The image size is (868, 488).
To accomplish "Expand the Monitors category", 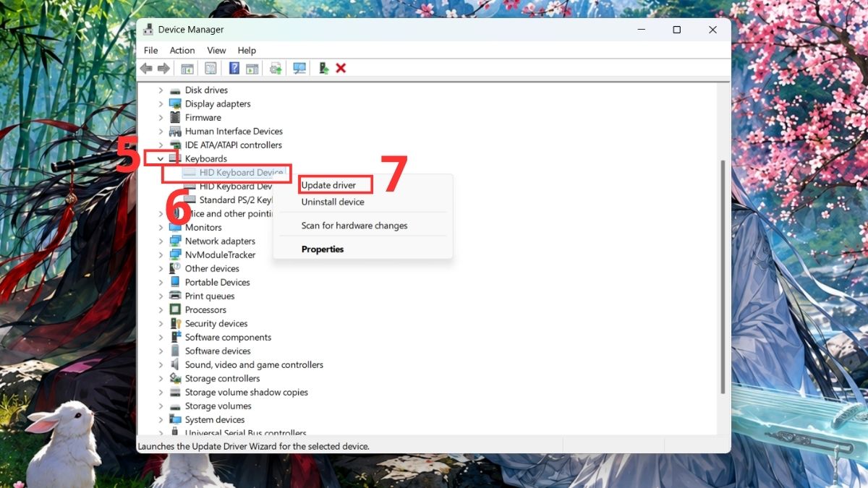I will coord(161,227).
